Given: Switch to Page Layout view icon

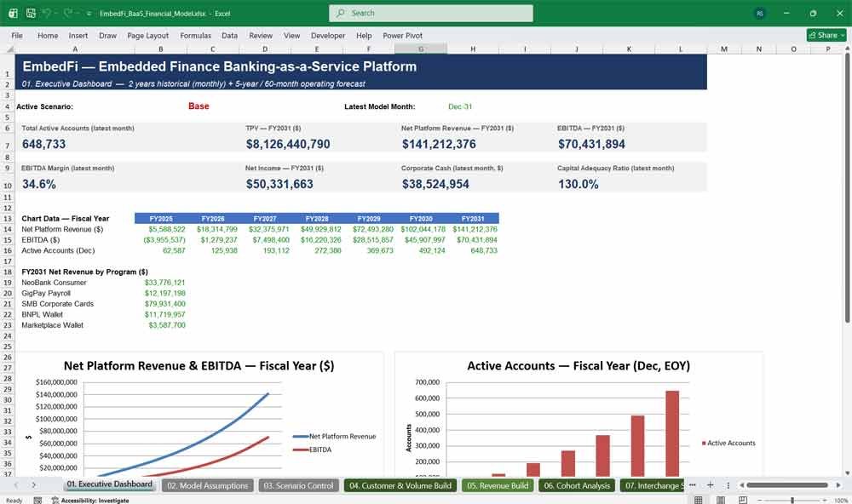Looking at the screenshot, I should click(721, 501).
